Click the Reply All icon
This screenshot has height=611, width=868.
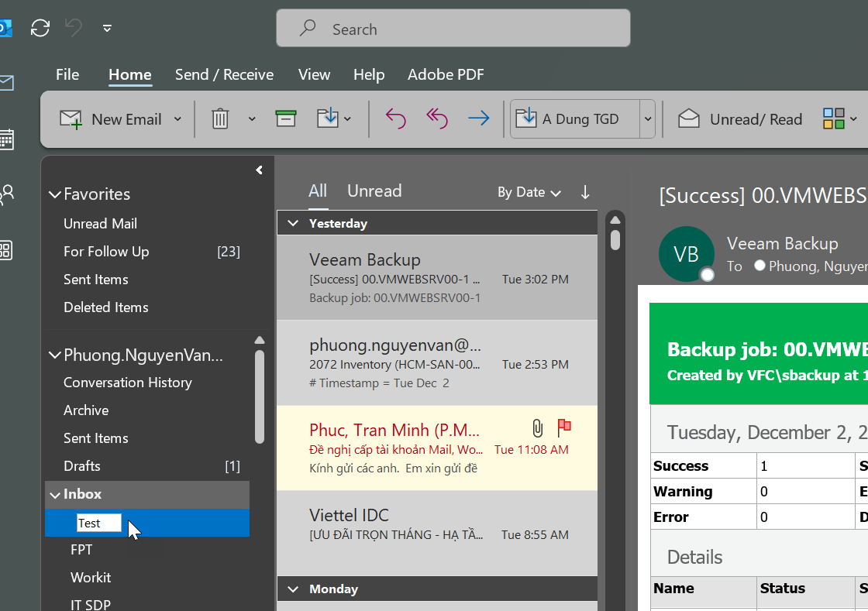click(437, 118)
